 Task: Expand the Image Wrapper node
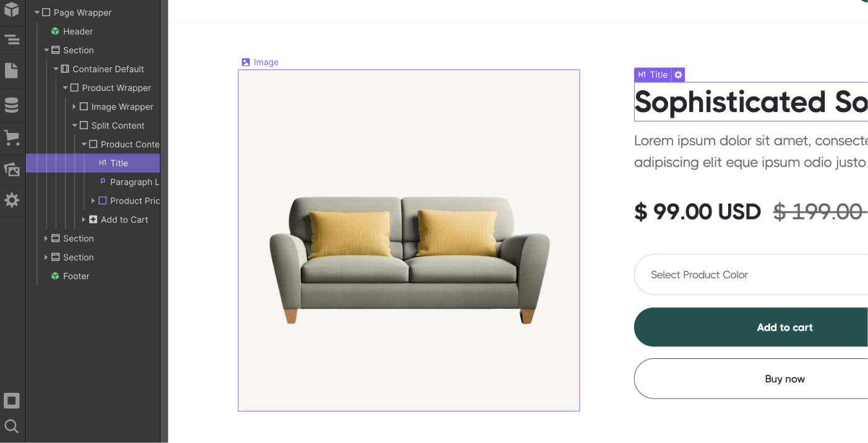pos(74,106)
